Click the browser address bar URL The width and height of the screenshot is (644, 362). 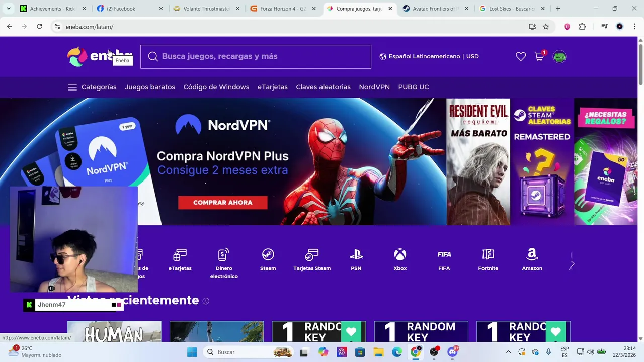[90, 27]
